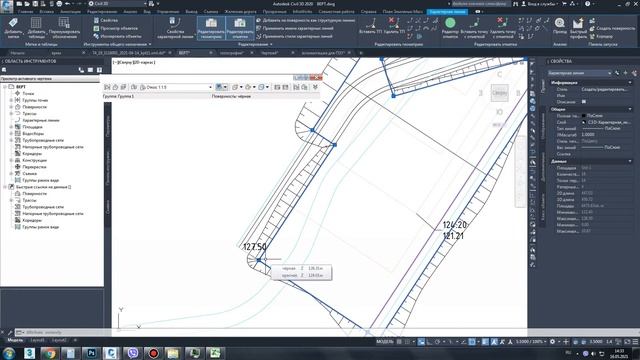The height and width of the screenshot is (360, 640).
Task: Click the Undo arrow in quick access toolbar
Action: [x=68, y=4]
